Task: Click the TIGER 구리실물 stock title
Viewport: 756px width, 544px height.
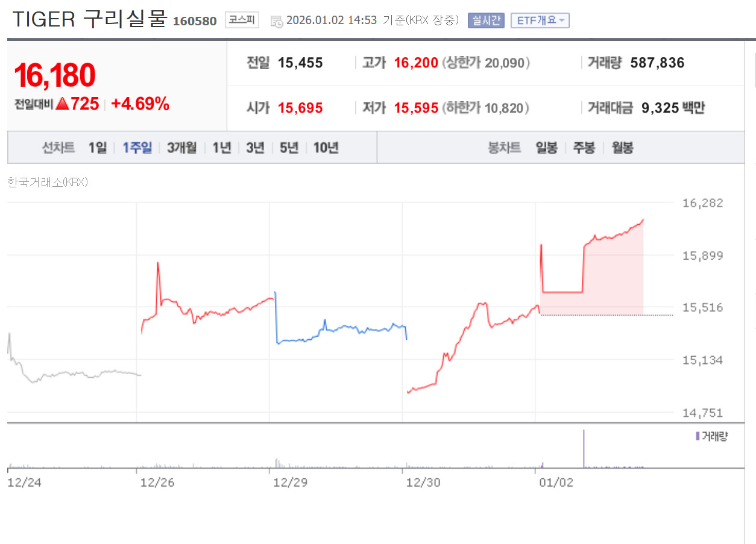Action: coord(89,19)
